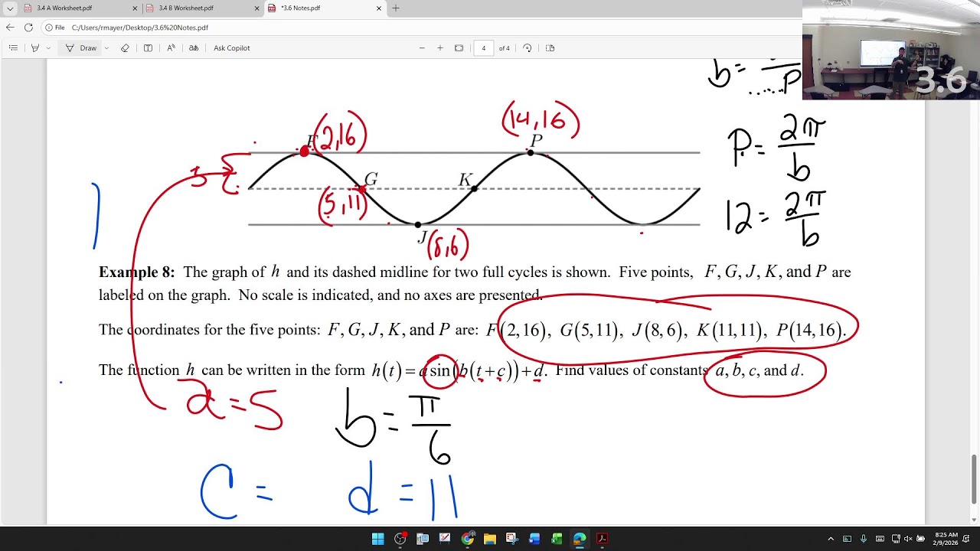
Task: Close the 3.4 B Worksheet.pdf tab
Action: 256,8
